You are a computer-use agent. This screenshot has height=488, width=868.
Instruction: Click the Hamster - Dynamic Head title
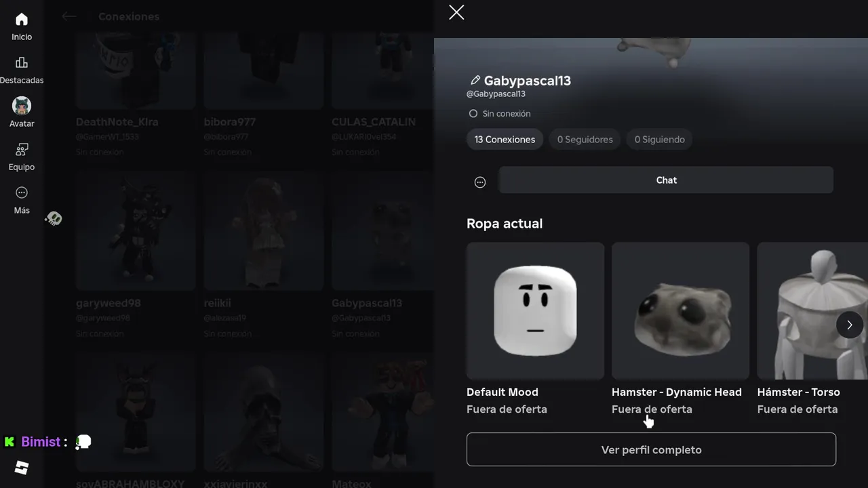pyautogui.click(x=677, y=392)
